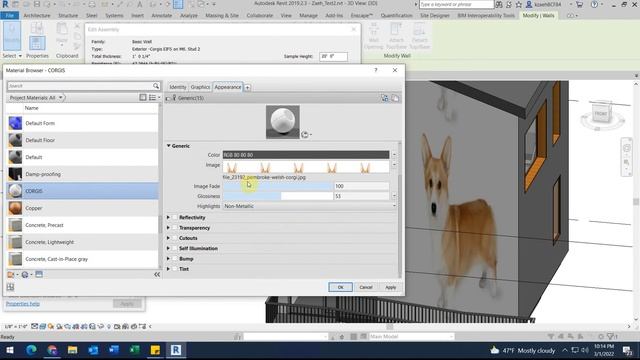
Task: Click Apply in Material Browser
Action: tap(391, 287)
